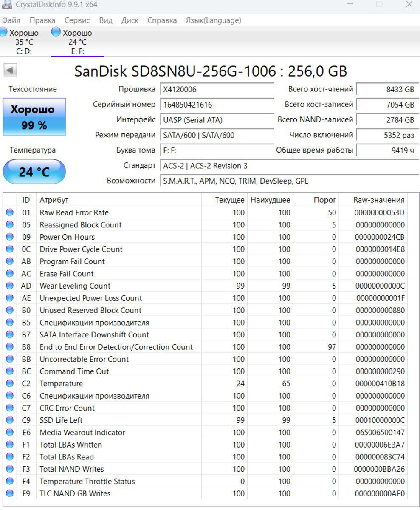
Task: Open the Сервис menu
Action: (x=77, y=20)
